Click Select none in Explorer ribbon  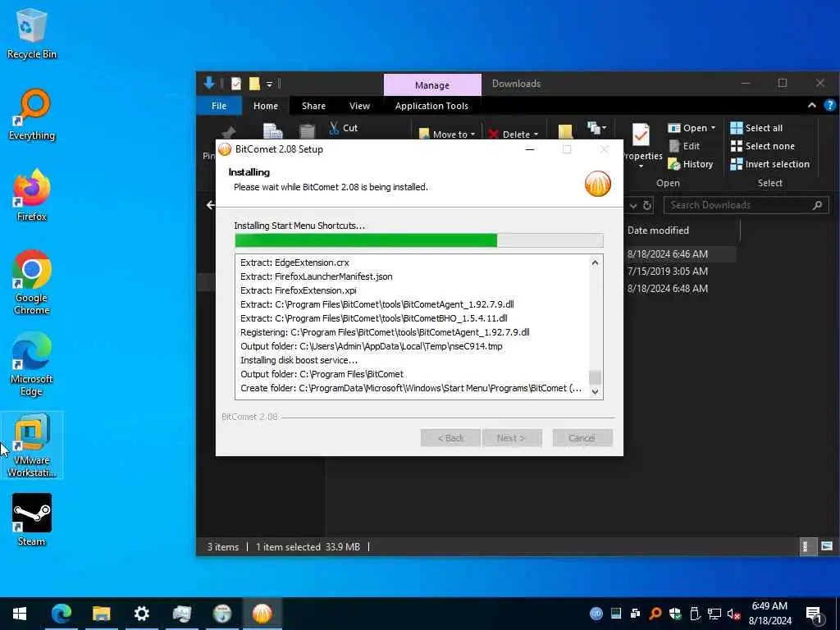tap(762, 146)
